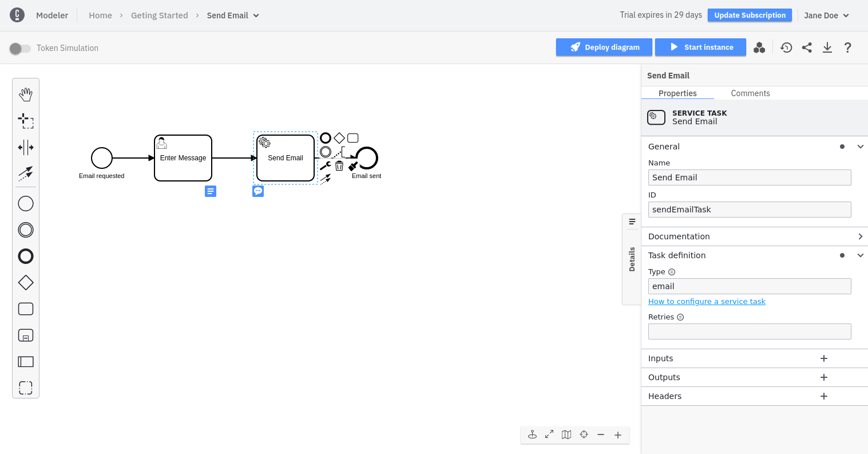Create an intermediate event from the palette
This screenshot has height=454, width=868.
(x=26, y=230)
